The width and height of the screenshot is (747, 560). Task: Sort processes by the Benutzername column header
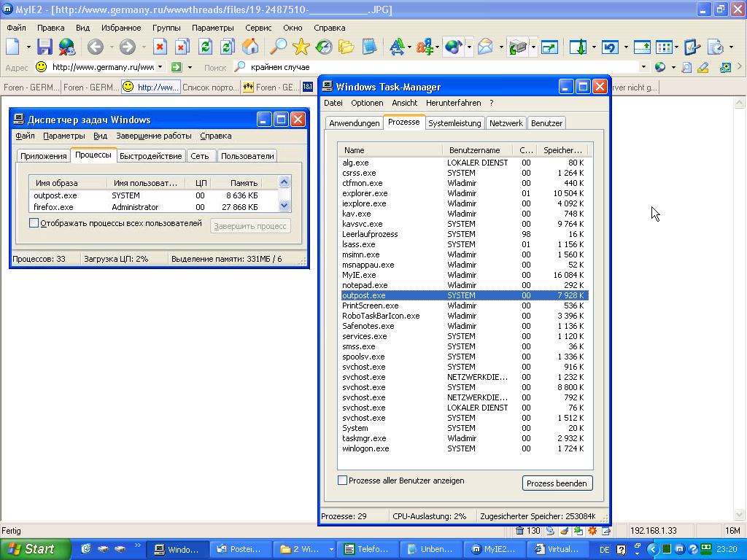(x=477, y=150)
